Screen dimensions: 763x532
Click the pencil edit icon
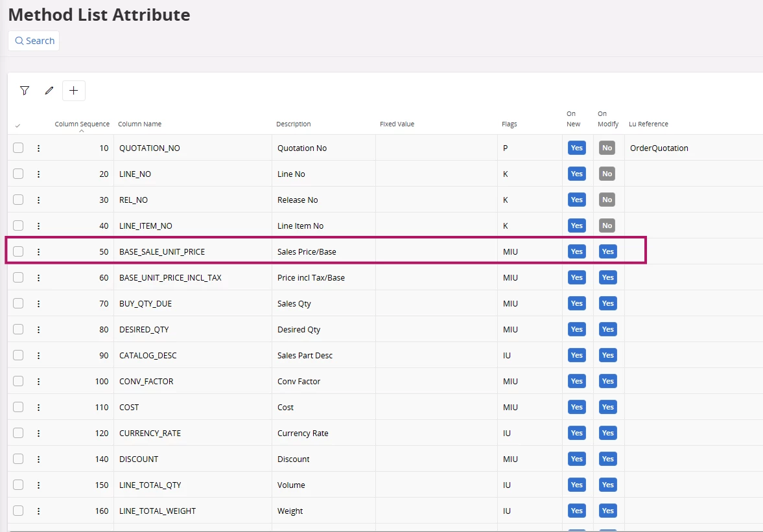point(49,91)
